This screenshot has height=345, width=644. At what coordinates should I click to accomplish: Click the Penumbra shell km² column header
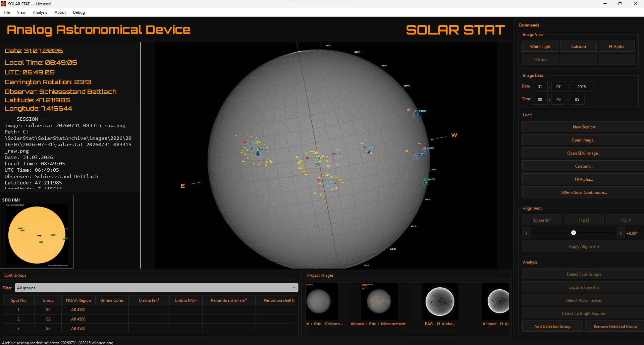coord(229,300)
